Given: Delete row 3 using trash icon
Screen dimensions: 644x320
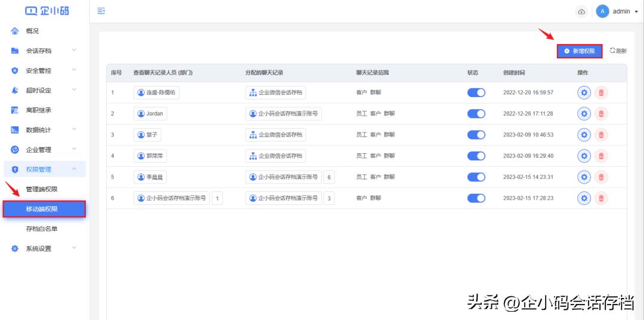Looking at the screenshot, I should click(x=601, y=135).
